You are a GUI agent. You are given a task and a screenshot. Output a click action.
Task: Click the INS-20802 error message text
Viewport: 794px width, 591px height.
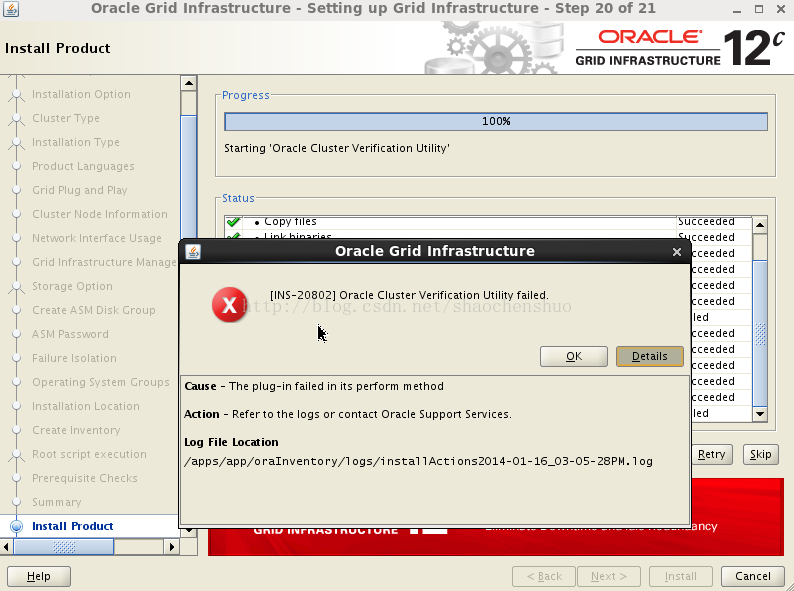(x=409, y=295)
